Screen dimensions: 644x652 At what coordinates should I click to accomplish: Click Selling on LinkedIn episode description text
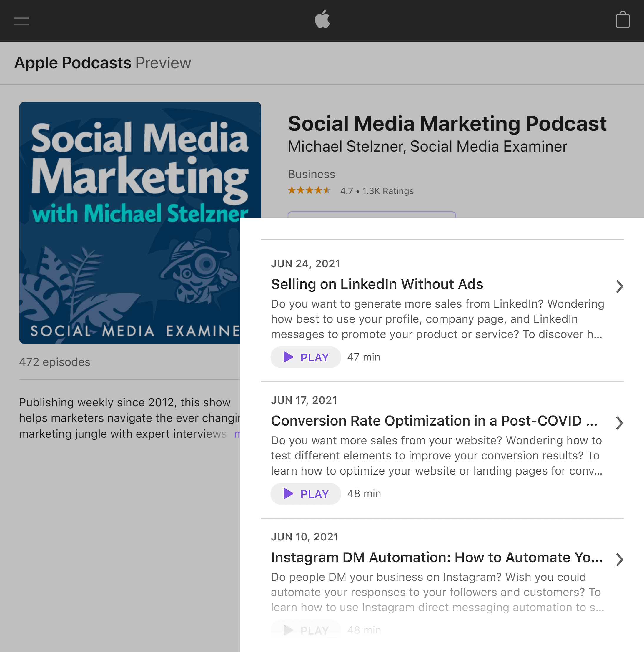(437, 319)
